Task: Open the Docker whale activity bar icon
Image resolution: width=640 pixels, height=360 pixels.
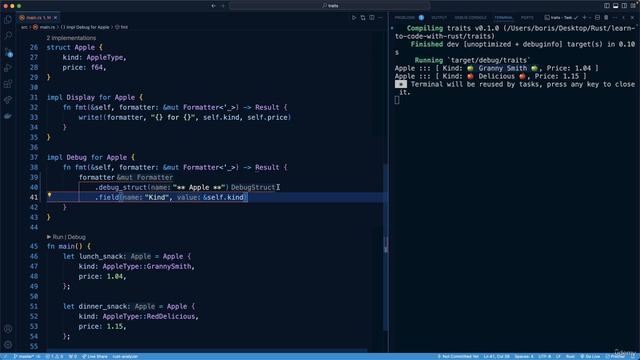Action: [8, 116]
